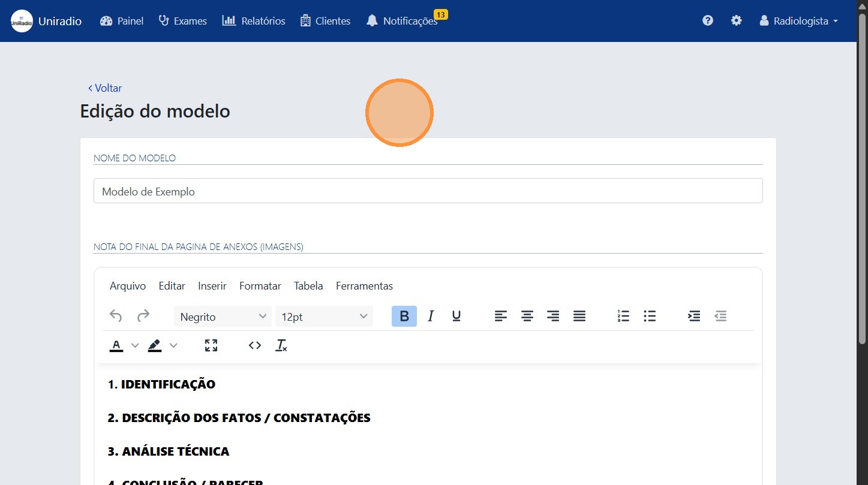
Task: Open the paragraph style dropdown showing Negrito
Action: (x=222, y=316)
